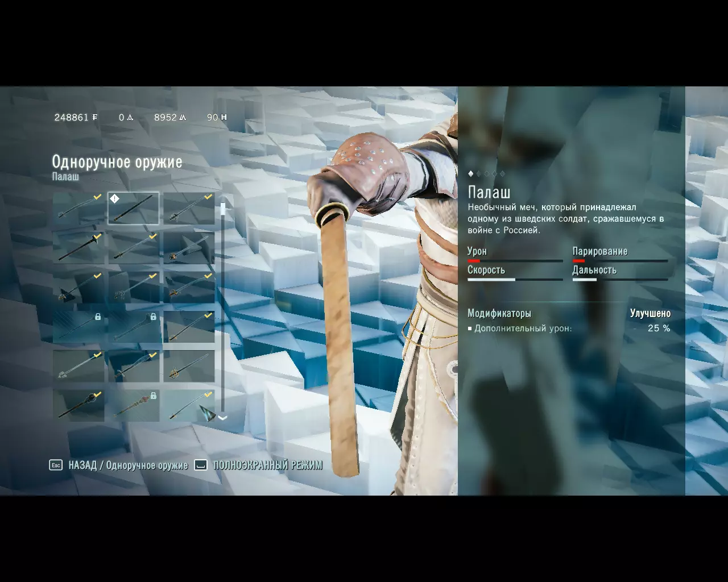Pick the sword in the sixth row, third column
728x582 pixels.
pos(189,406)
